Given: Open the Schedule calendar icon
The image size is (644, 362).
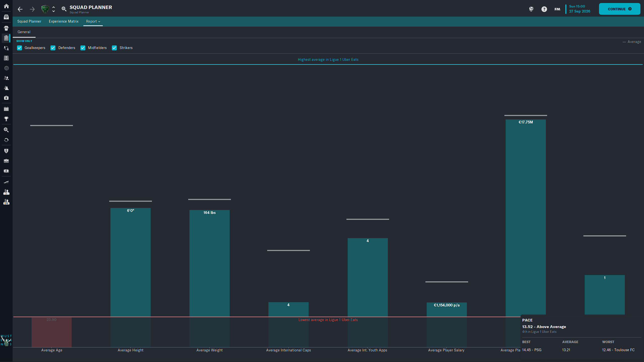Looking at the screenshot, I should (6, 109).
